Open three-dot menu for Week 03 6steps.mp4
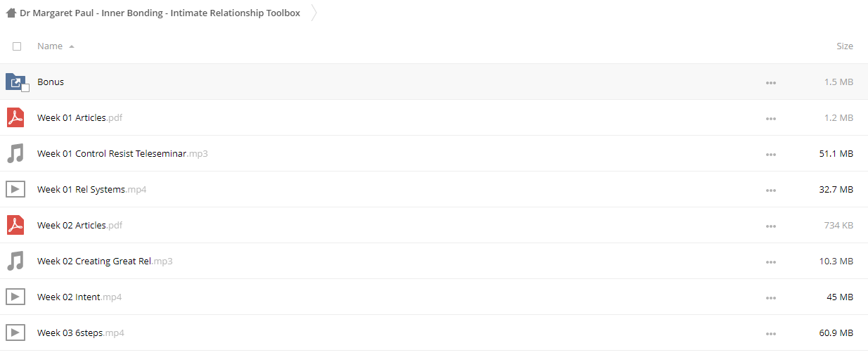The height and width of the screenshot is (355, 868). [x=771, y=333]
